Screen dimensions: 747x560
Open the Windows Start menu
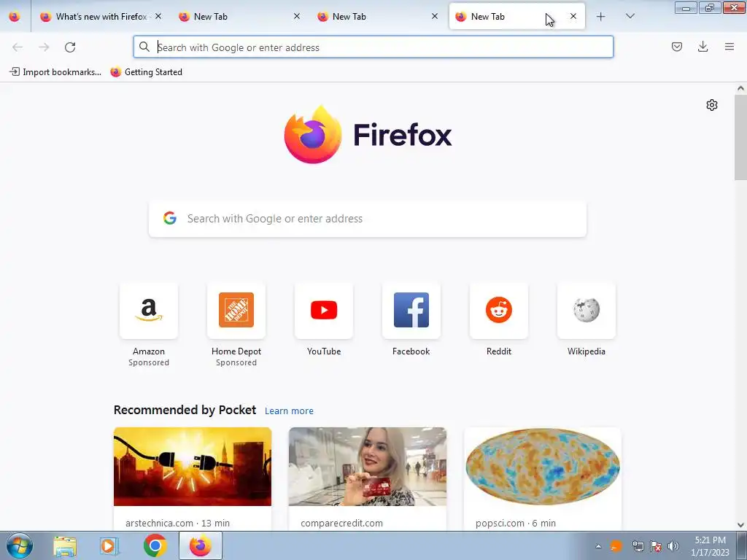pyautogui.click(x=20, y=545)
